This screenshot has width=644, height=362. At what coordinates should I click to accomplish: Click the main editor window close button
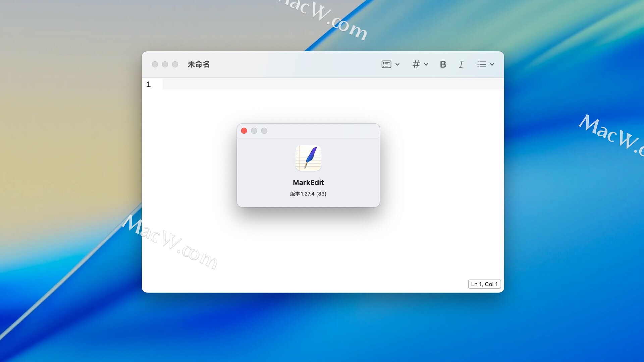[155, 64]
